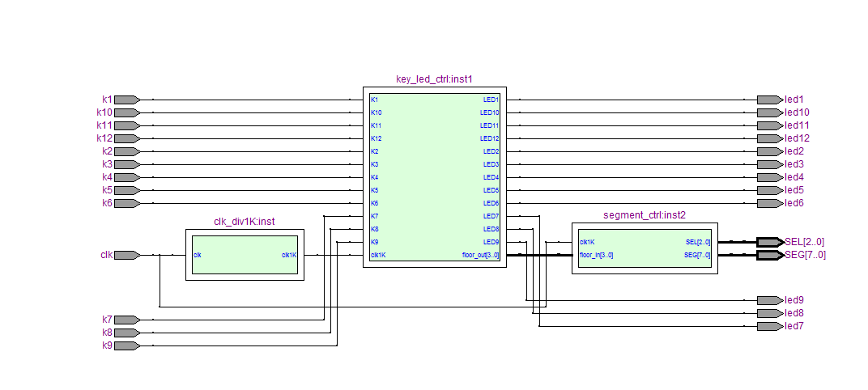
Task: Select the k10 input pin symbol
Action: [x=127, y=112]
